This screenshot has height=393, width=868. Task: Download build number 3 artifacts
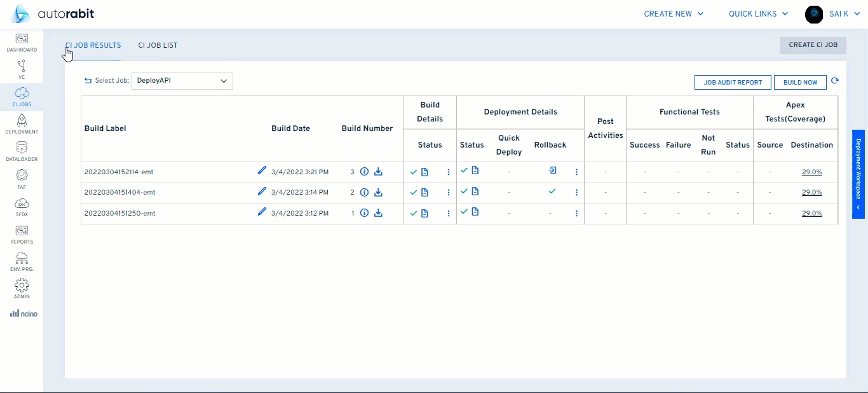[378, 172]
